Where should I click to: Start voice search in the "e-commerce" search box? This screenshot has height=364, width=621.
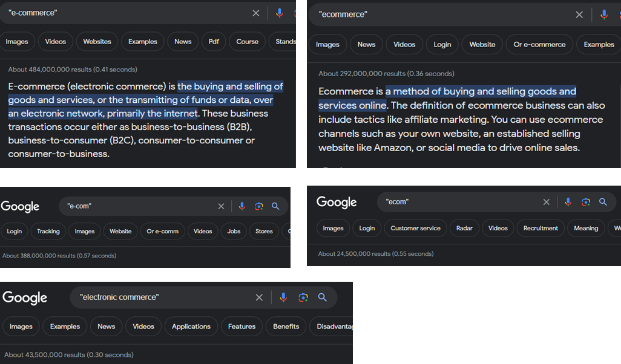click(279, 13)
